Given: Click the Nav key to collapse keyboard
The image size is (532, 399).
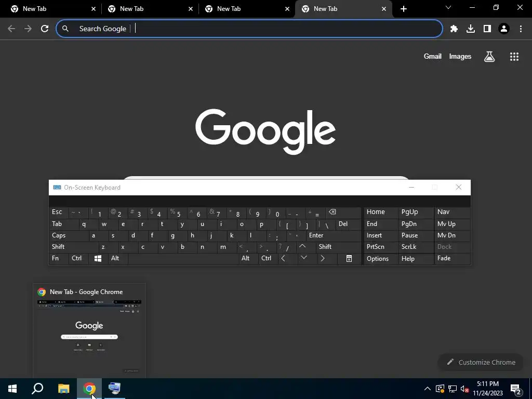Looking at the screenshot, I should (452, 212).
